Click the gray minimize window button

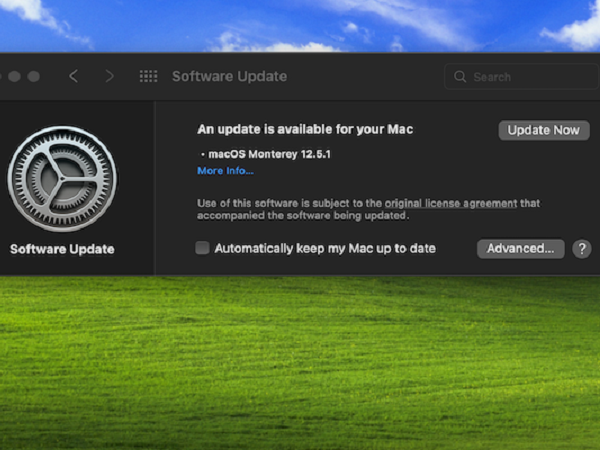(x=14, y=76)
